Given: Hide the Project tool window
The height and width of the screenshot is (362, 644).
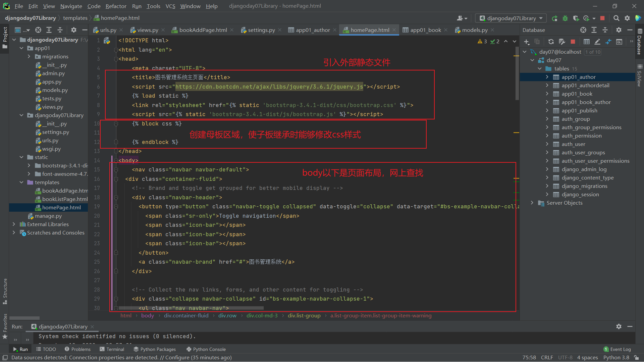Looking at the screenshot, I should click(85, 30).
